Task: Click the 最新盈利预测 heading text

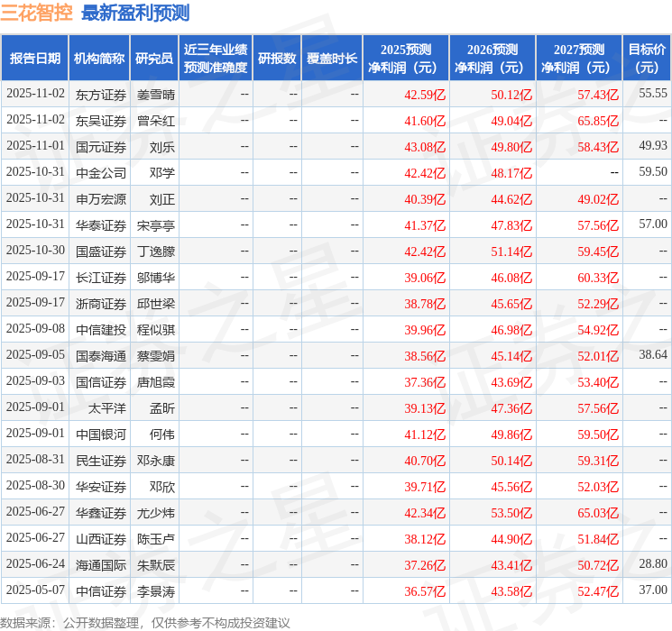Action: [135, 13]
